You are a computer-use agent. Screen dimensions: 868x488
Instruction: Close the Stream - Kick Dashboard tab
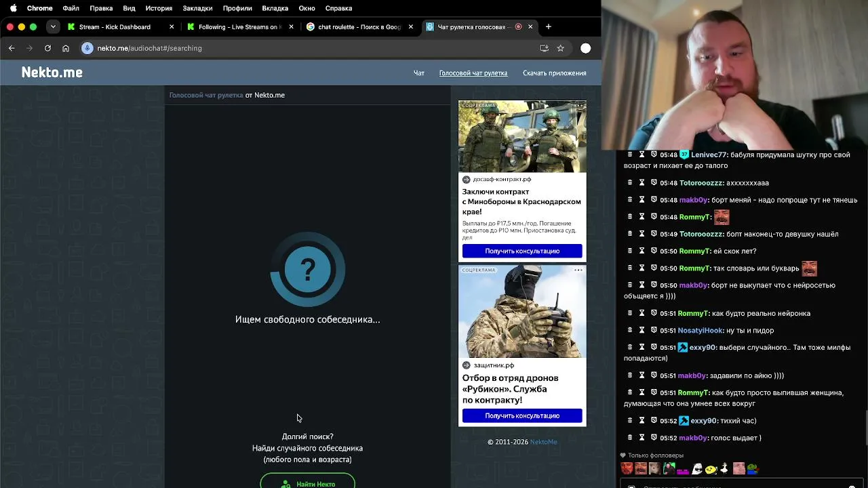pos(172,27)
